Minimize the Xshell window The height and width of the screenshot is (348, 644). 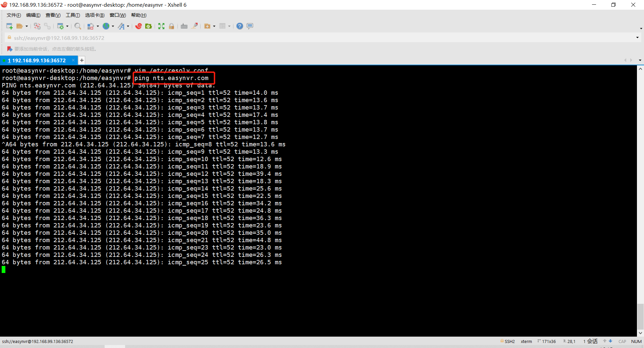pyautogui.click(x=594, y=5)
